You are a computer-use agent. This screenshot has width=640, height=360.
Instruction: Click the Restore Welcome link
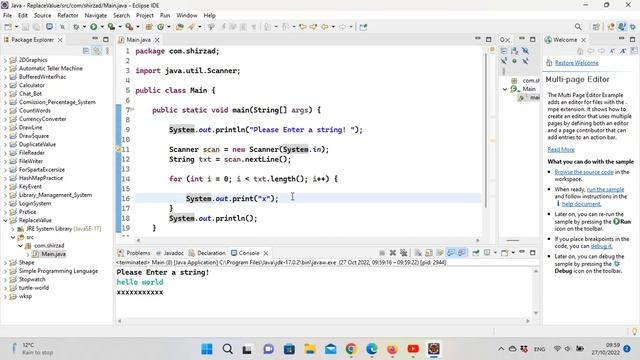pos(576,63)
